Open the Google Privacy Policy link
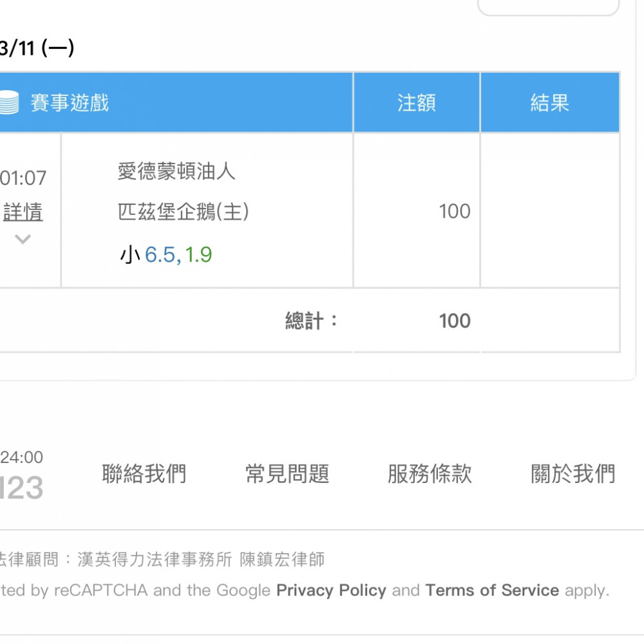This screenshot has width=644, height=644. click(331, 590)
